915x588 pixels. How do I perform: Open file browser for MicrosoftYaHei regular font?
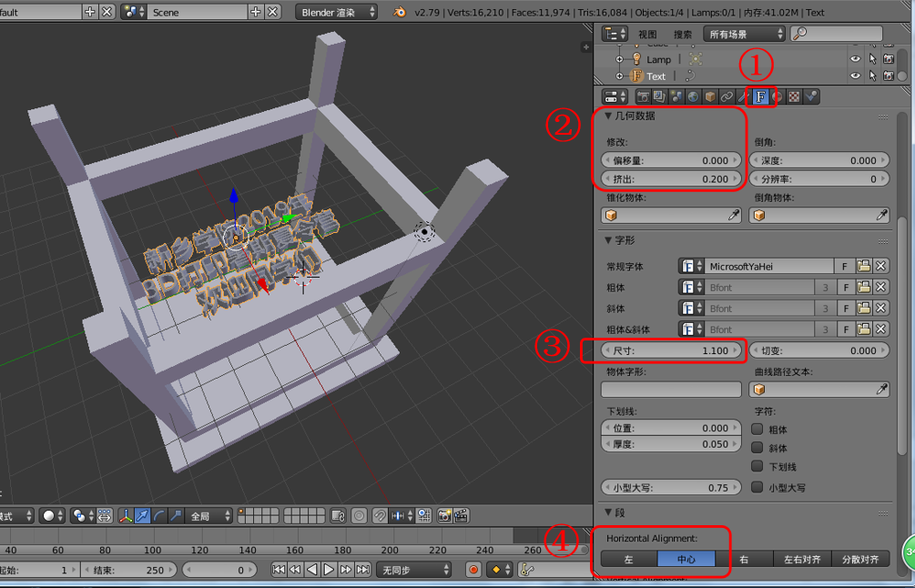pyautogui.click(x=864, y=266)
